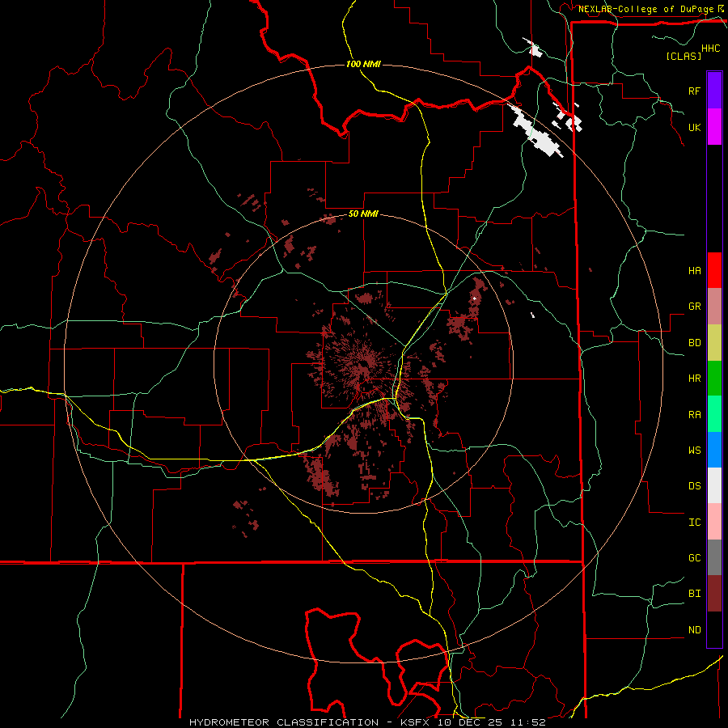
Task: Click the BD legend label
Action: pos(694,343)
